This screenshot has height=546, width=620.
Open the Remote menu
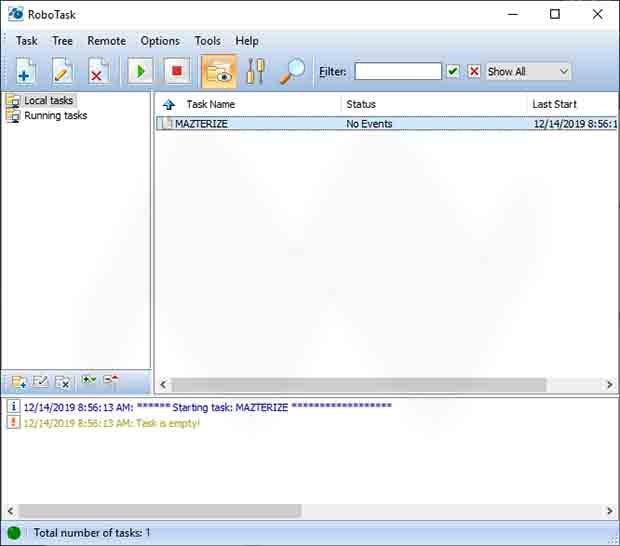107,41
